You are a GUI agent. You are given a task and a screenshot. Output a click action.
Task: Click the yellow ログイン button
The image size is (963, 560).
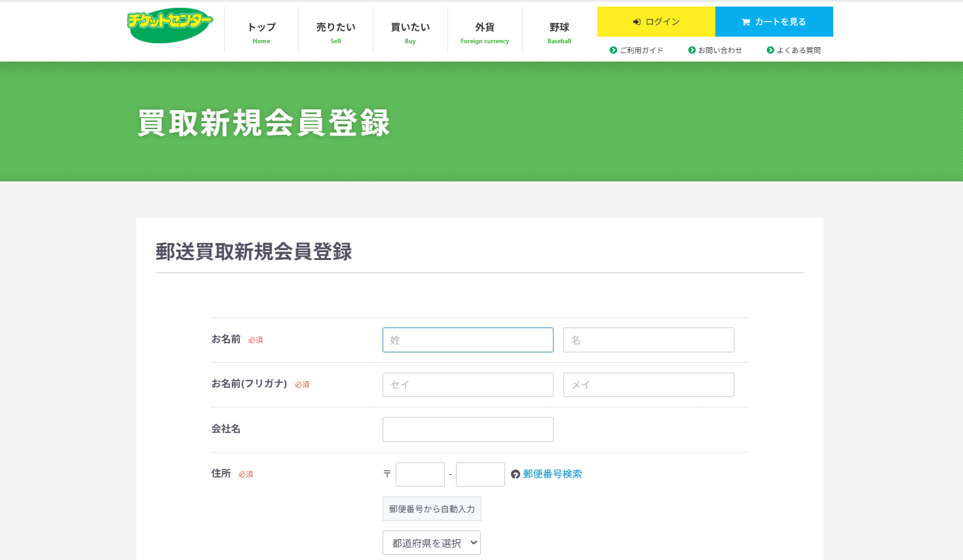(656, 22)
